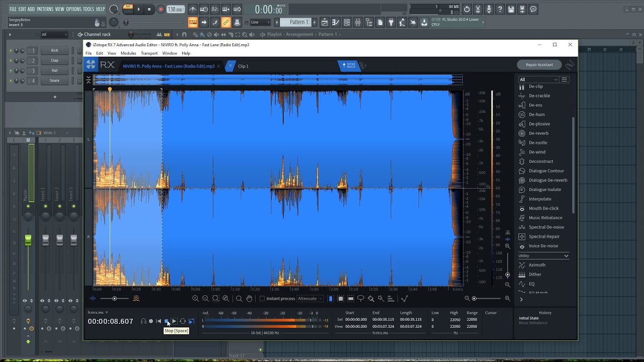The width and height of the screenshot is (644, 362).
Task: Click the Send Back button
Action: pos(349,66)
